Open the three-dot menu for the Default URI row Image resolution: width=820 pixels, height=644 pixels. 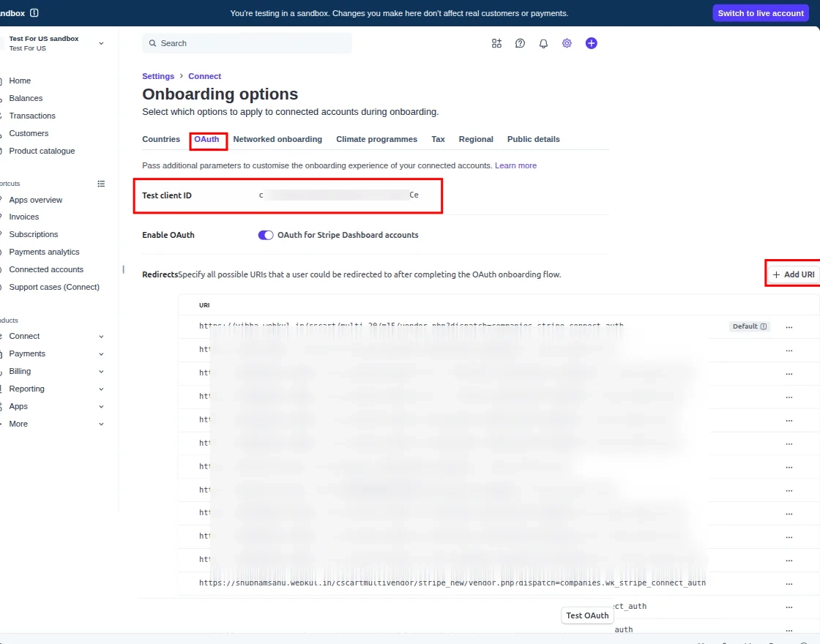pos(789,326)
